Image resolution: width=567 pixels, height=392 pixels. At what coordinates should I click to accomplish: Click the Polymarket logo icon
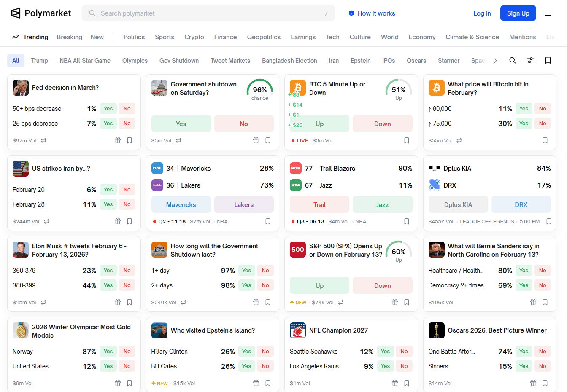pos(16,13)
